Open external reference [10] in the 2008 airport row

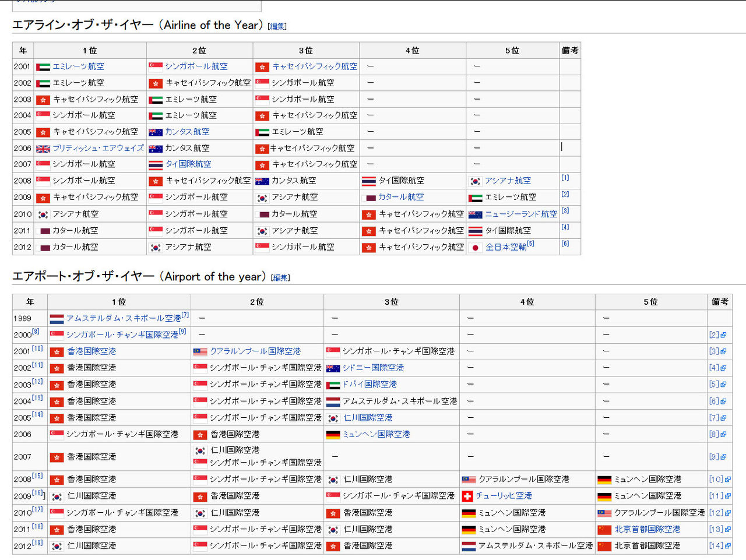click(716, 480)
